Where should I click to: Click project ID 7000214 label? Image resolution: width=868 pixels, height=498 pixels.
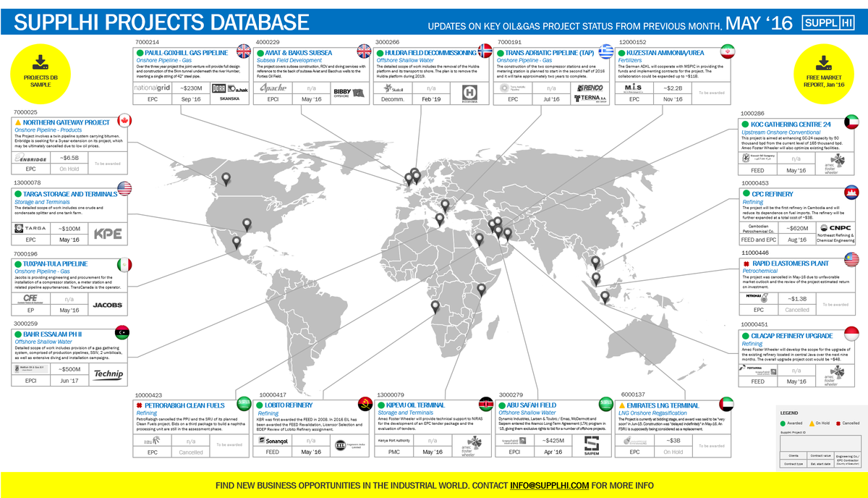click(x=148, y=42)
